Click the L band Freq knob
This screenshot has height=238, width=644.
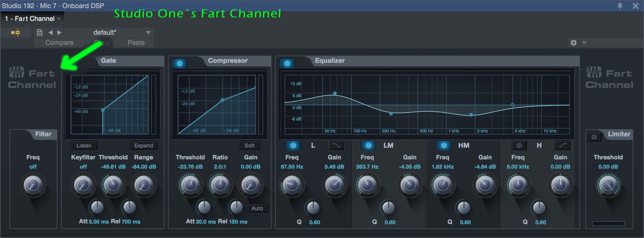click(x=292, y=185)
